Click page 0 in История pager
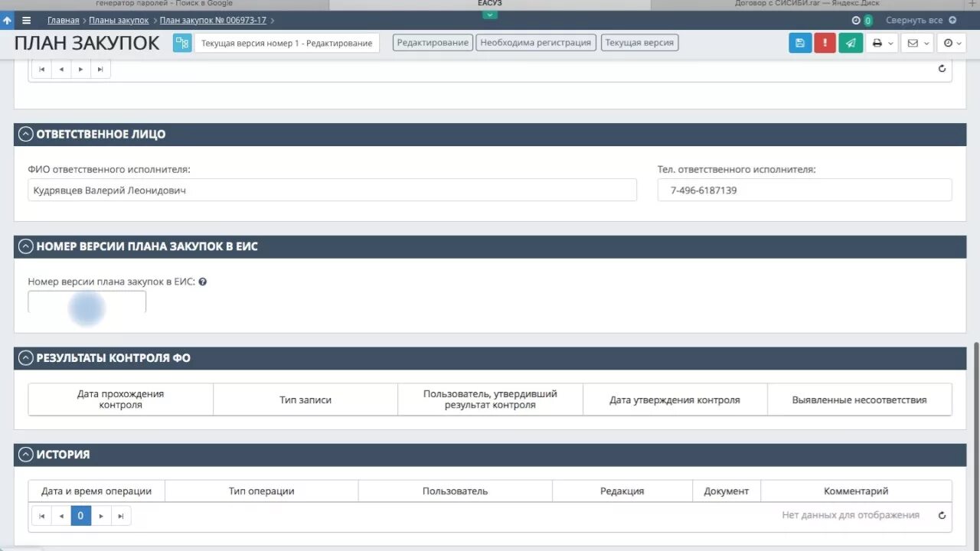This screenshot has width=980, height=551. tap(81, 516)
